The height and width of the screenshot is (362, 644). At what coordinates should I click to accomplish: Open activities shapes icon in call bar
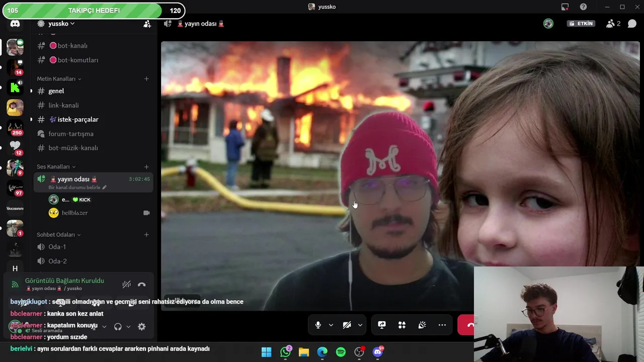pos(402,325)
